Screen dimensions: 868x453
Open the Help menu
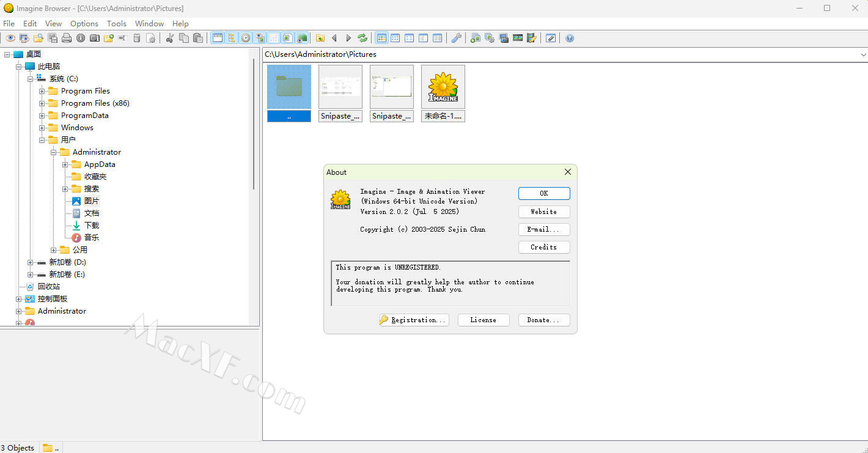180,23
